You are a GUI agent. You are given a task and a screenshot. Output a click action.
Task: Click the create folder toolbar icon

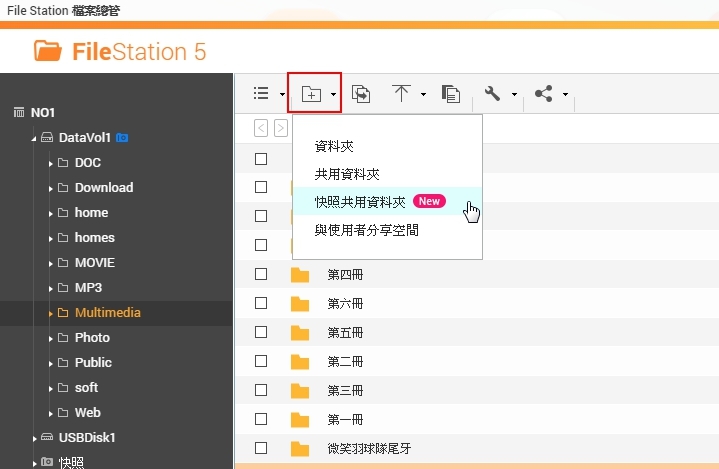point(311,94)
